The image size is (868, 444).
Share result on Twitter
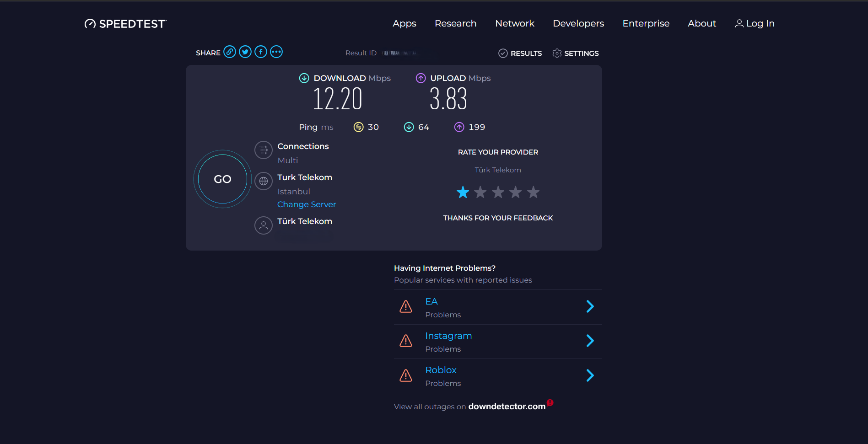(245, 52)
